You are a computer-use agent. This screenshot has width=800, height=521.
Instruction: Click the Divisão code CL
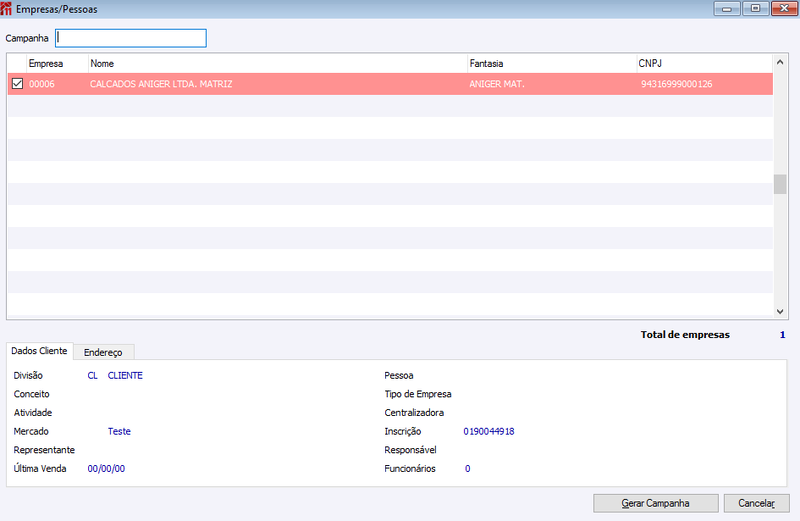pos(92,376)
